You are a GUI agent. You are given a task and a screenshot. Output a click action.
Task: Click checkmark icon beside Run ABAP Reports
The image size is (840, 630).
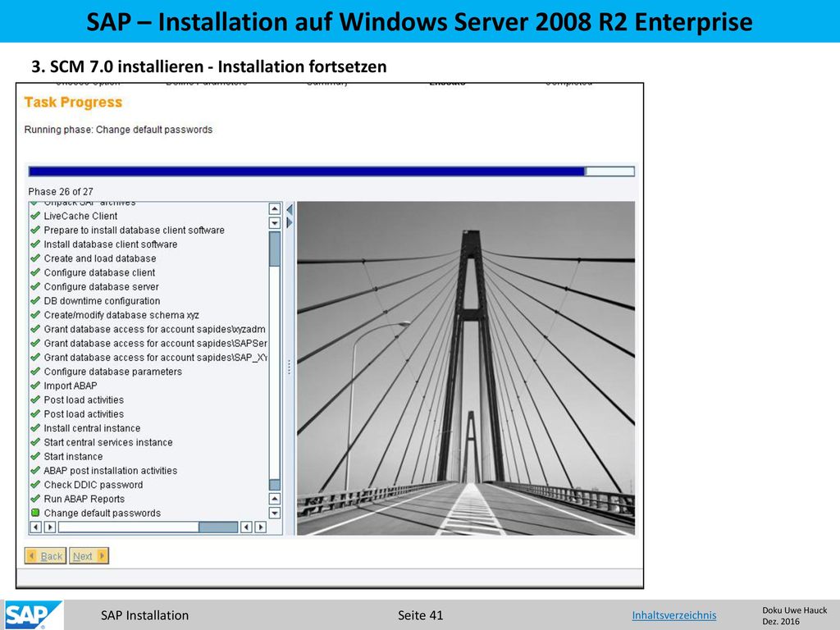coord(35,498)
